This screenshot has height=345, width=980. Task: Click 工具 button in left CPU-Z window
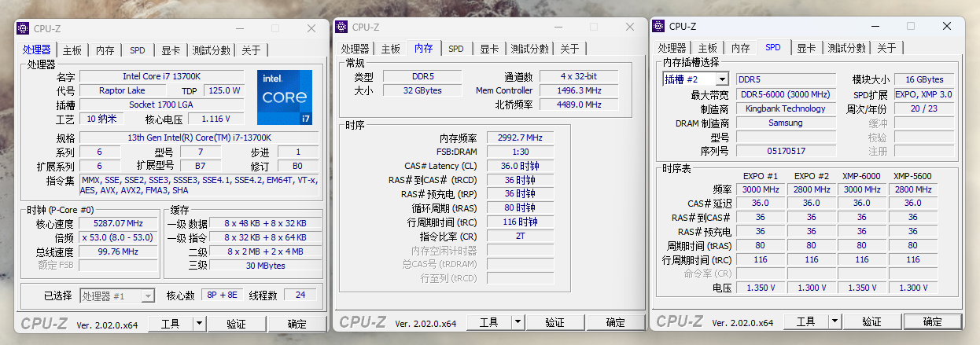(x=170, y=324)
